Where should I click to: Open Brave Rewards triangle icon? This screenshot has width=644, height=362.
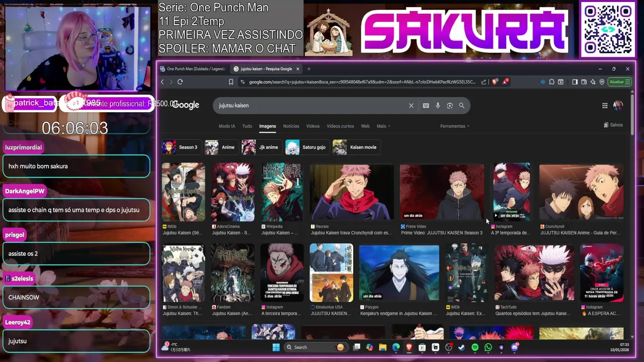tap(505, 82)
